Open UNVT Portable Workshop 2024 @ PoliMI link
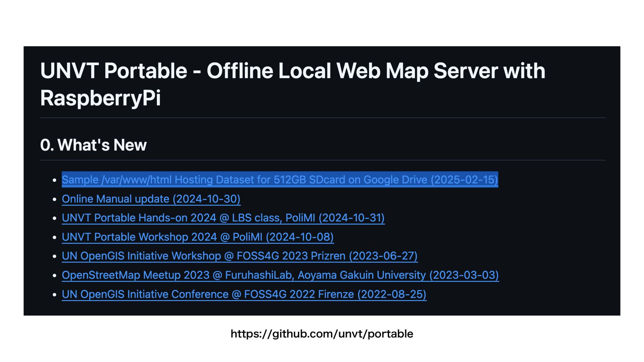The height and width of the screenshot is (362, 644). tap(198, 237)
